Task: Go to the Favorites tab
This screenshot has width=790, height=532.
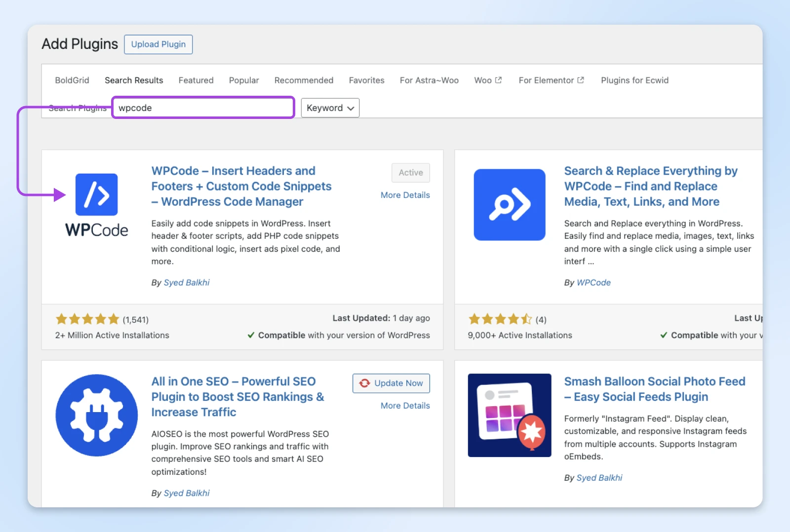Action: (366, 80)
